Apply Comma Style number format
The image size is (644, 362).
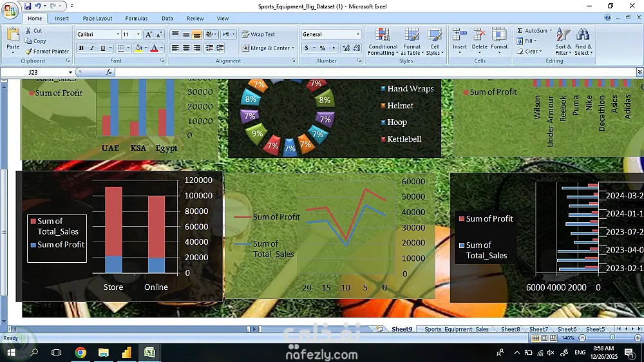pos(334,48)
